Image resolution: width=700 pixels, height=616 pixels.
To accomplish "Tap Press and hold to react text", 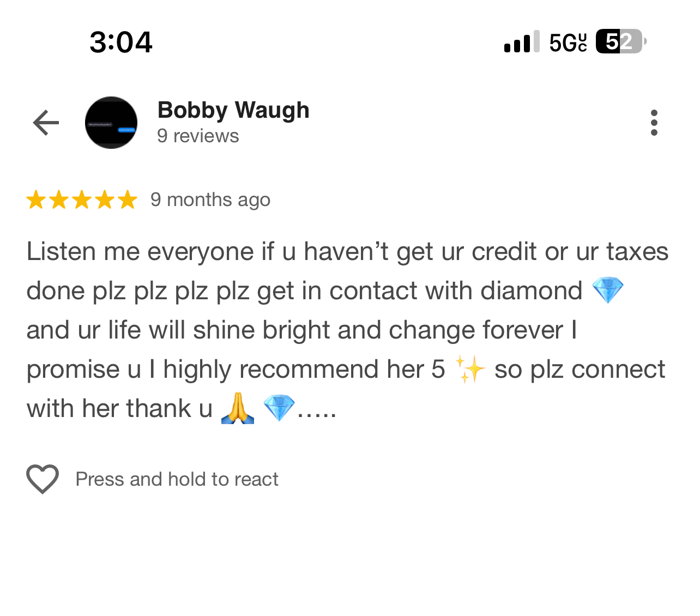I will (x=177, y=479).
